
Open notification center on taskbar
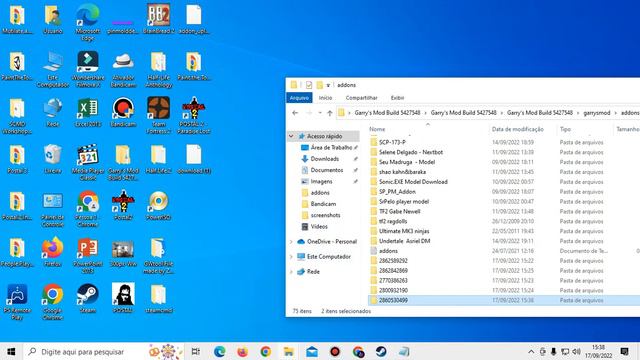624,351
